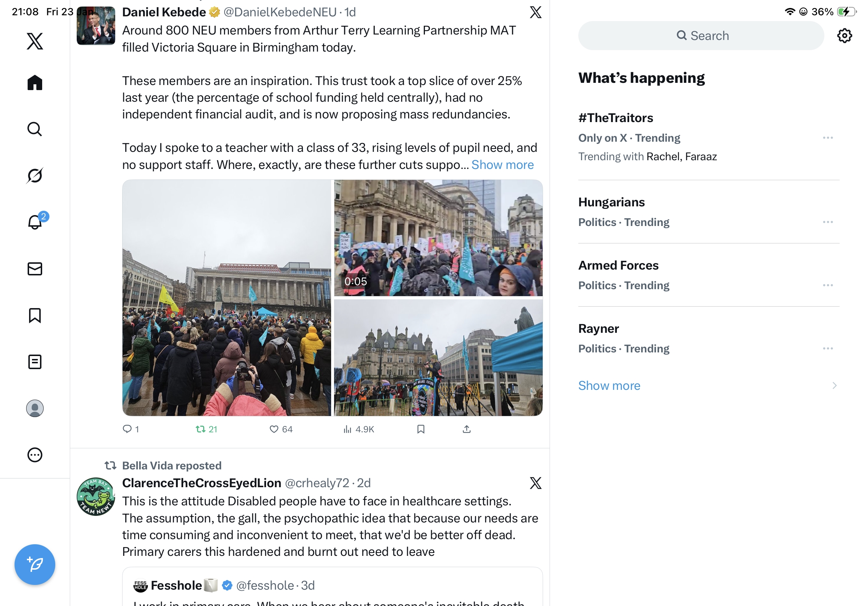Open Notifications bell with 2 badge
868x606 pixels.
[35, 222]
